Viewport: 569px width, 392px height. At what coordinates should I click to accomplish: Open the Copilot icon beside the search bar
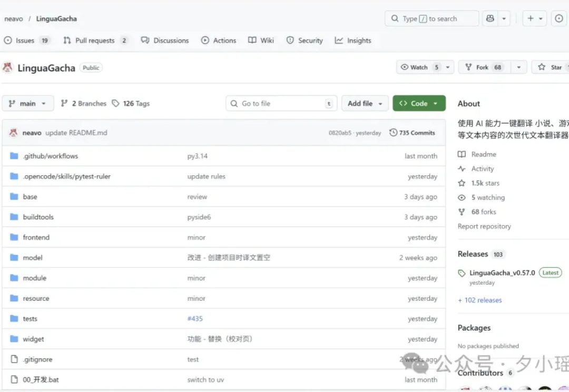(x=491, y=18)
